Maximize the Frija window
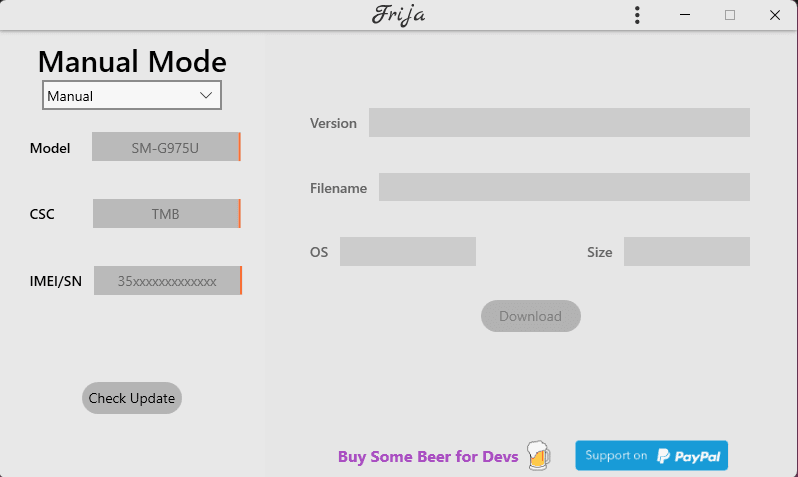 [730, 15]
